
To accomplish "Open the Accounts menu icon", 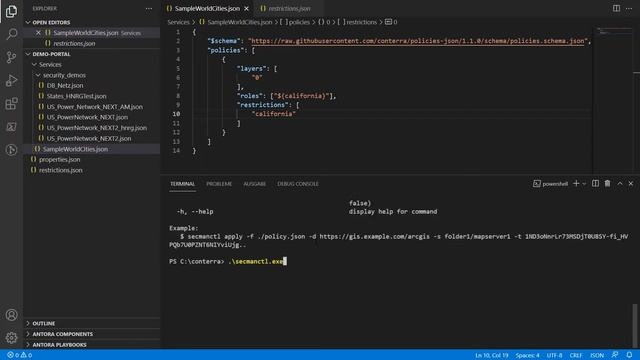I will coord(11,315).
